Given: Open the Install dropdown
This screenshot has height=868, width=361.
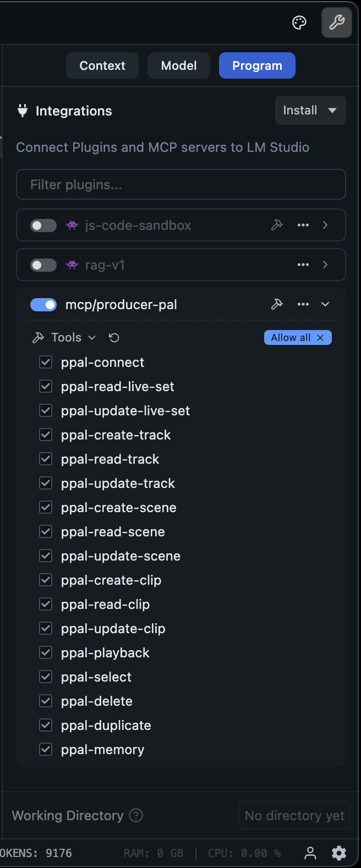Looking at the screenshot, I should coord(310,110).
